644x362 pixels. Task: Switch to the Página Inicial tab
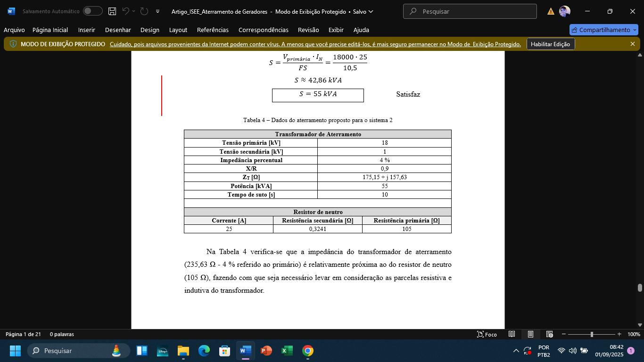pos(50,30)
